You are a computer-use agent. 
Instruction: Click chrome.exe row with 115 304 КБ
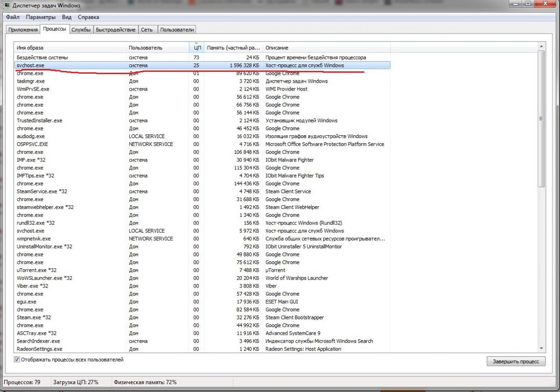203,168
